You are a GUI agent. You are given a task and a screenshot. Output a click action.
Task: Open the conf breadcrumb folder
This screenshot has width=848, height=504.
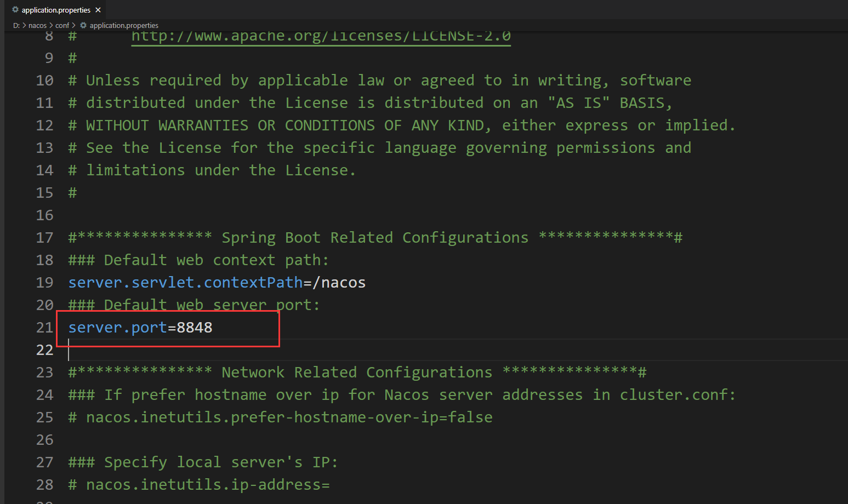point(62,25)
